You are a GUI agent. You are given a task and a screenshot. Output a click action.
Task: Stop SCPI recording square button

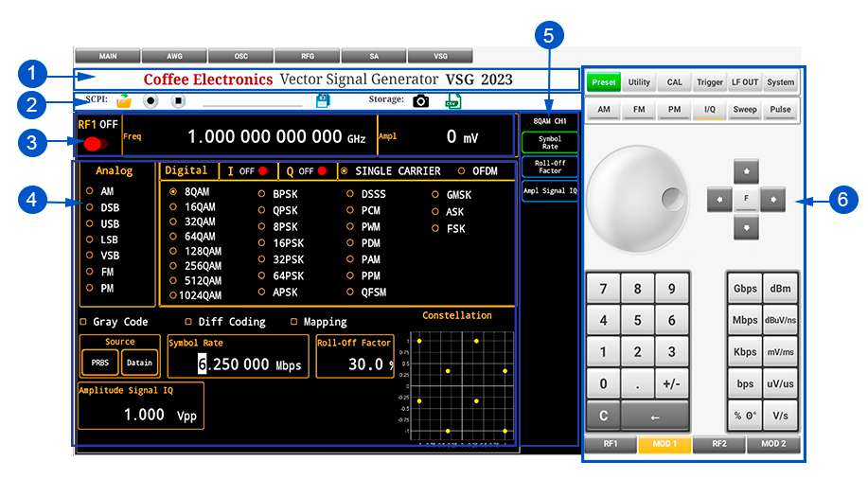pyautogui.click(x=178, y=100)
